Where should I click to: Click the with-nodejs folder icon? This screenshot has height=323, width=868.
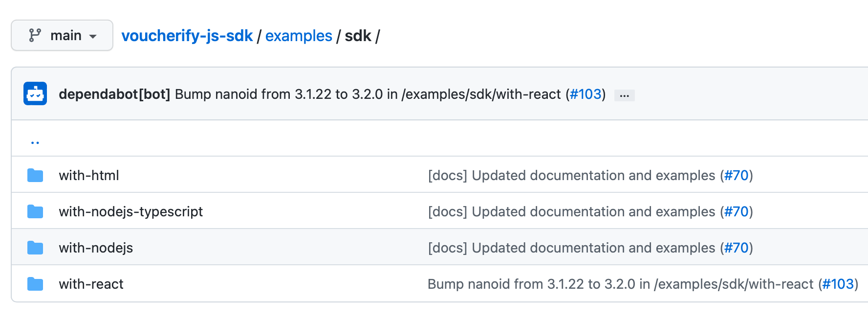[x=35, y=248]
